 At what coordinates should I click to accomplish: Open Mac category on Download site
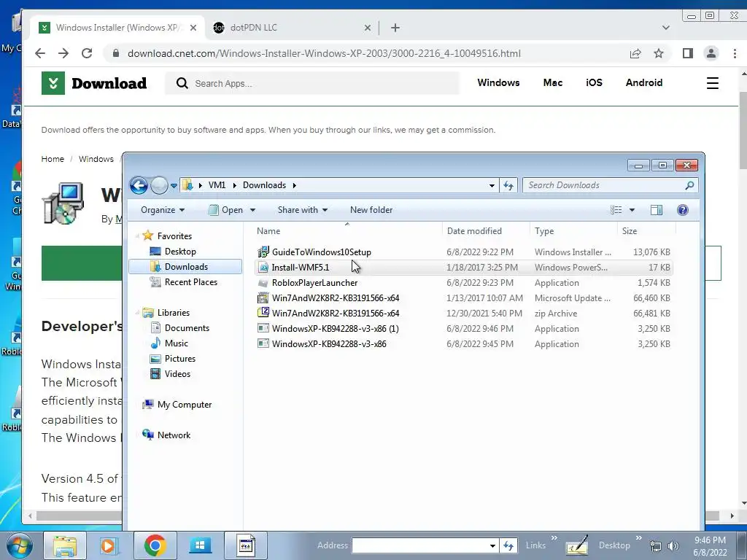click(x=553, y=82)
